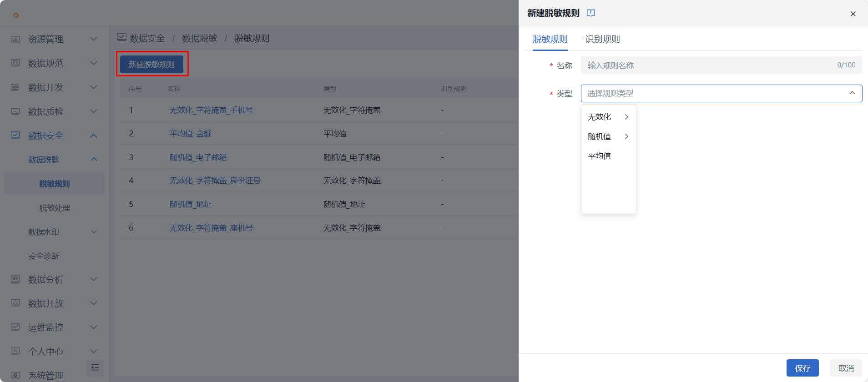
Task: Open the 类型 rule type dropdown
Action: point(722,93)
